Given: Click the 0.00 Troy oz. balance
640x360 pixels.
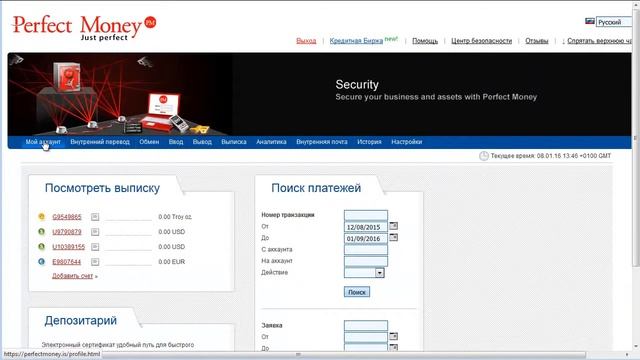Looking at the screenshot, I should coord(175,217).
